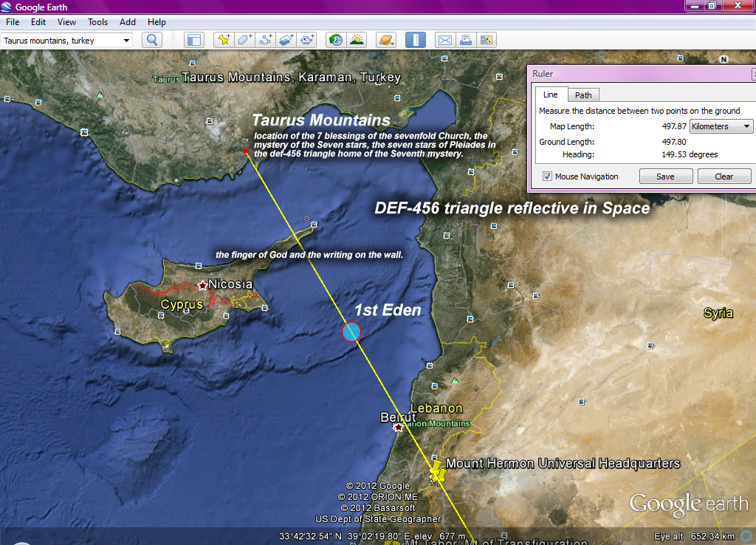Click the north N compass indicator
The image size is (756, 545).
pyautogui.click(x=724, y=59)
